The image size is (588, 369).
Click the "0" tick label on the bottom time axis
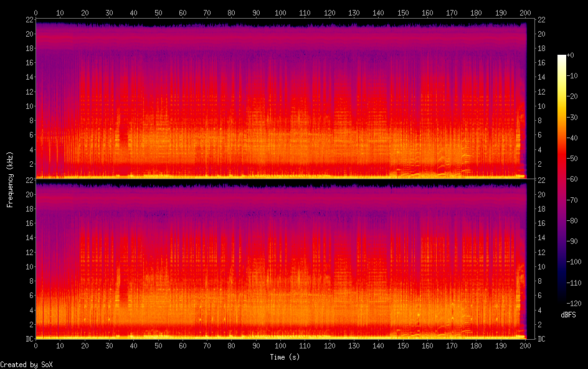point(36,345)
